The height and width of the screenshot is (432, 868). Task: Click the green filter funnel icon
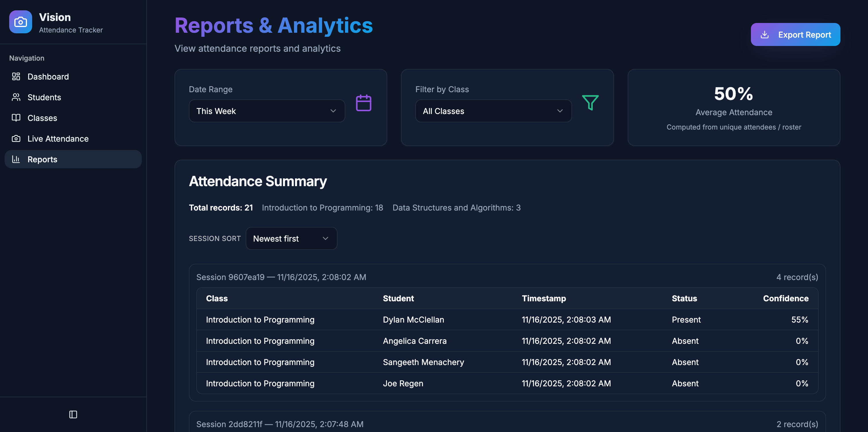coord(590,102)
